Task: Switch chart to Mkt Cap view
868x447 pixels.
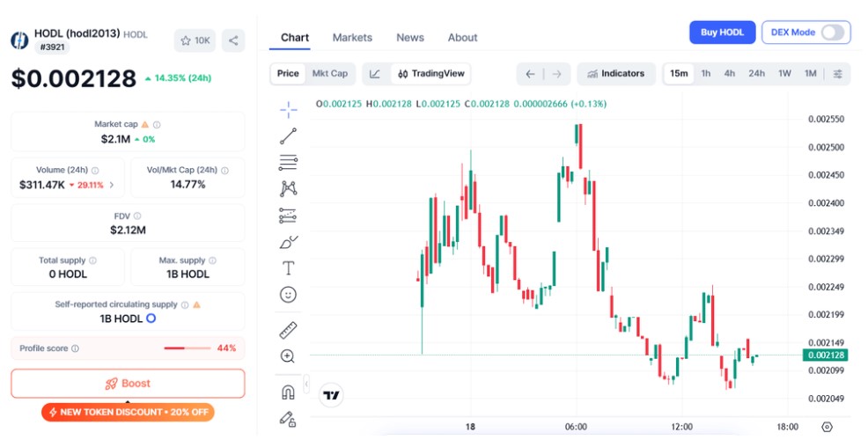Action: tap(330, 74)
